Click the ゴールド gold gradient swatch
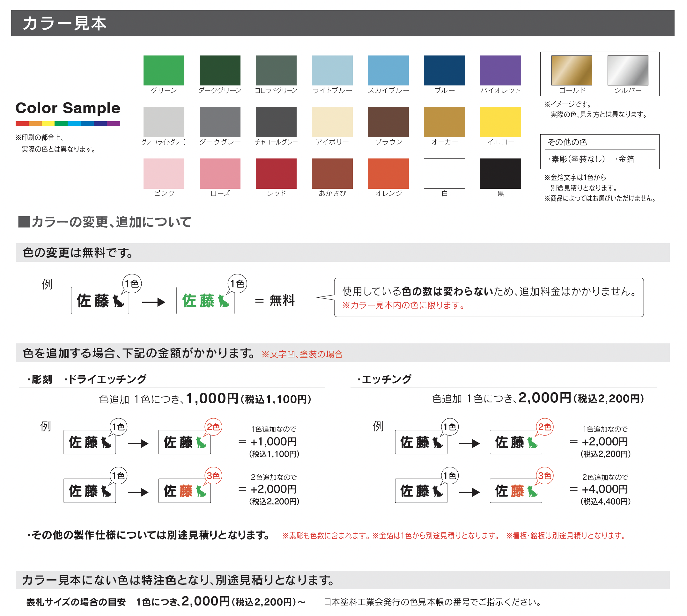 coord(572,70)
